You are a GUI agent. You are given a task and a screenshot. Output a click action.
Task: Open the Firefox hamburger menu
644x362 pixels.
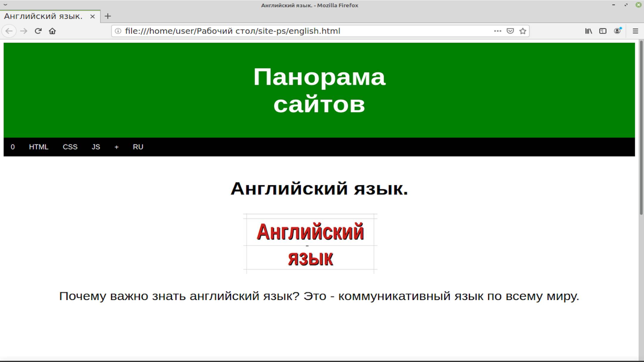click(635, 31)
